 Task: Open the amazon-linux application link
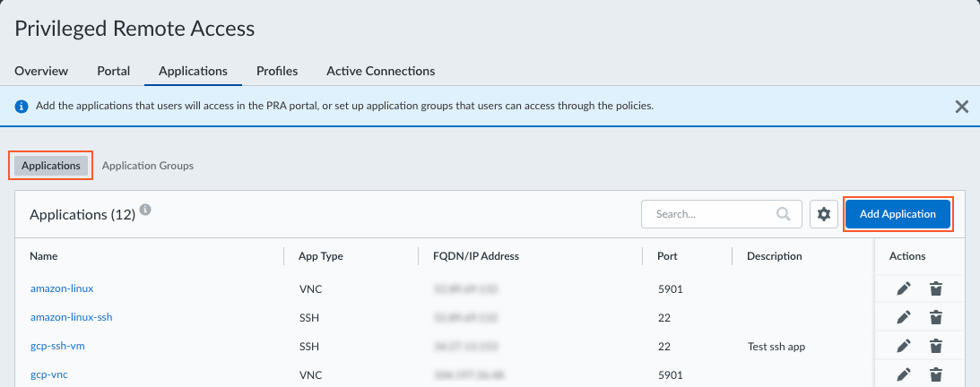click(62, 288)
